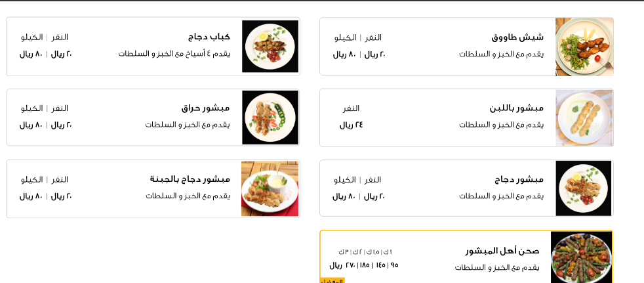Click the مبشور باللبن title
Image resolution: width=644 pixels, height=283 pixels.
click(x=517, y=108)
